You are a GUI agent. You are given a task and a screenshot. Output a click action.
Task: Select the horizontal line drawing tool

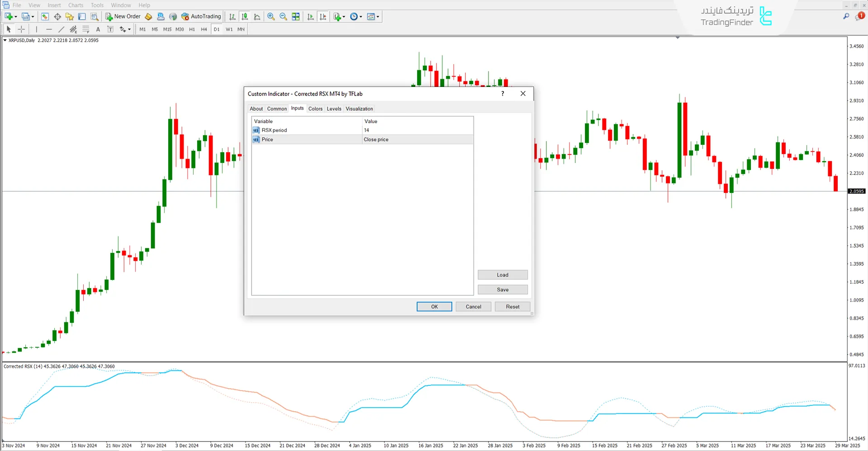point(49,29)
